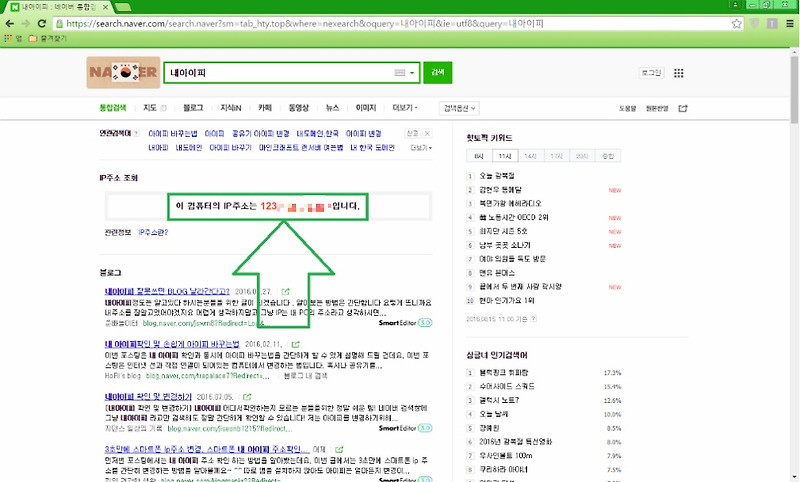Click hot topic 남부 곳곳 소나기

coord(505,245)
